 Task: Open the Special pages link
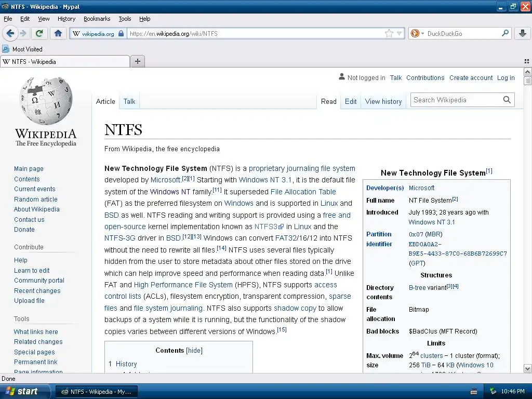click(34, 352)
